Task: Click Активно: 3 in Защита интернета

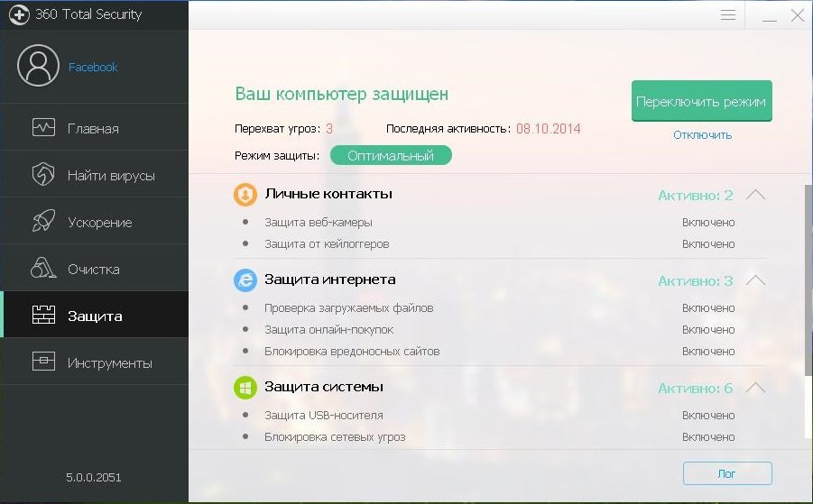Action: [696, 280]
